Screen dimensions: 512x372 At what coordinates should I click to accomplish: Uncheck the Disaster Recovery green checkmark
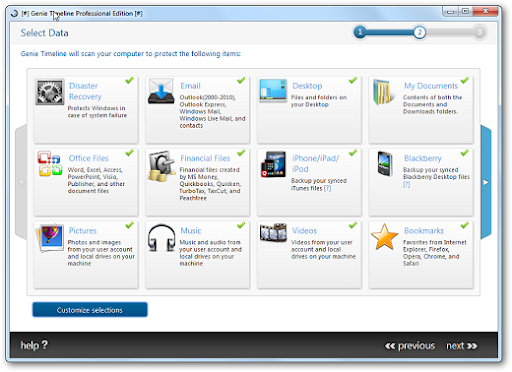click(129, 80)
